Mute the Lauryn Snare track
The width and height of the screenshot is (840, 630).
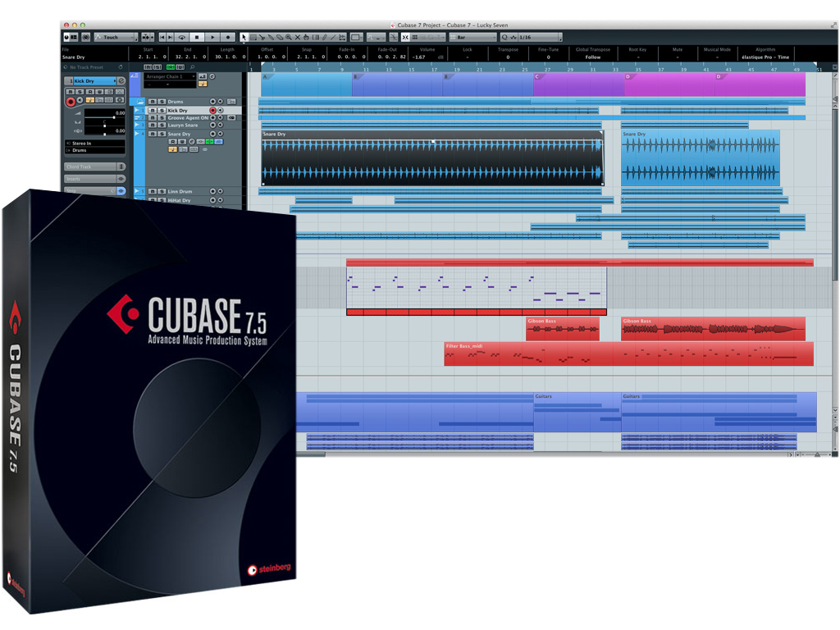coord(152,126)
